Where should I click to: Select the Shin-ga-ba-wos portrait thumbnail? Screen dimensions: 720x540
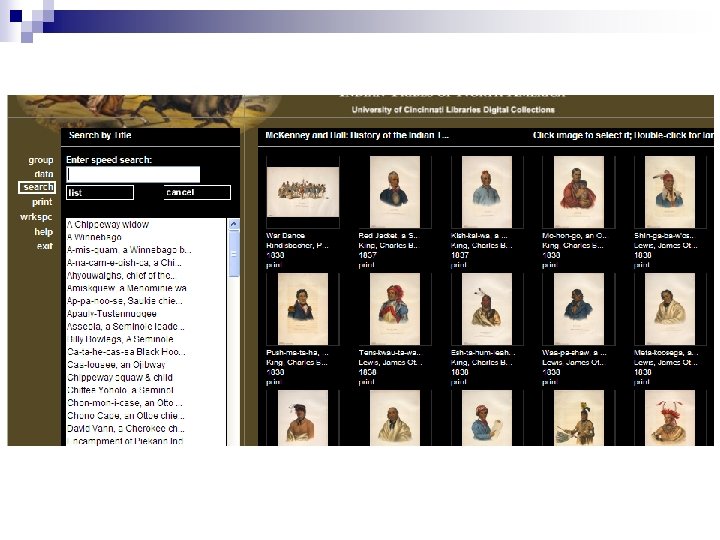tap(670, 191)
